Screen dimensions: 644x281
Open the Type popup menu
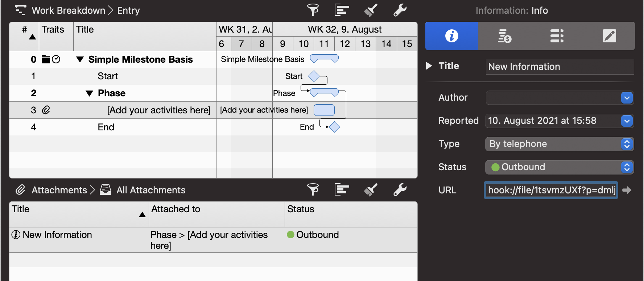(x=627, y=144)
